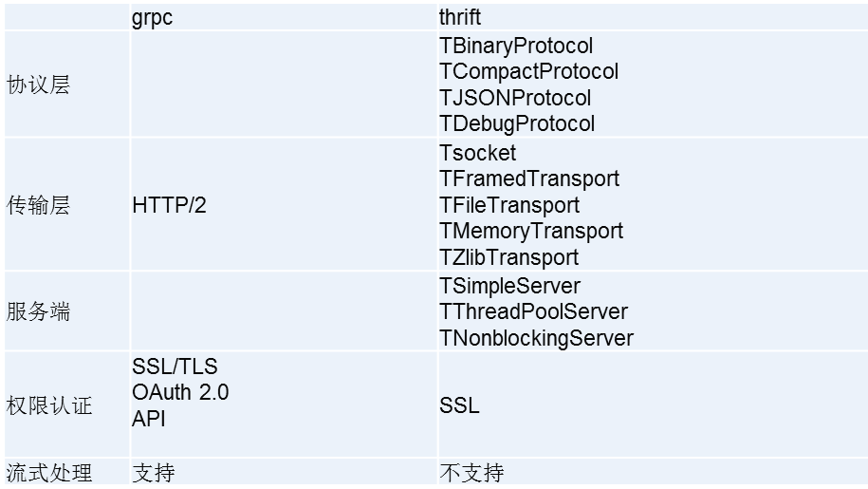Select the thrift SSL cell

[x=653, y=404]
